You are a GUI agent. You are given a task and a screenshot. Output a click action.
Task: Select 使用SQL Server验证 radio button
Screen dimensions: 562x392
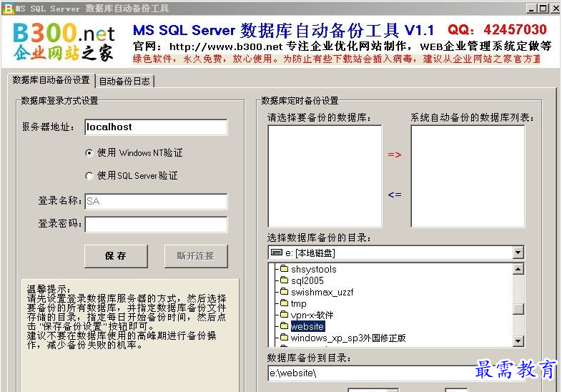coord(89,176)
